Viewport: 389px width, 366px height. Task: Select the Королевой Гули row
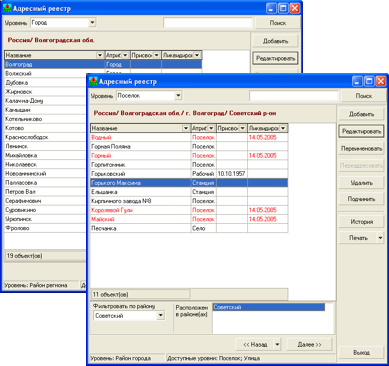tap(189, 210)
